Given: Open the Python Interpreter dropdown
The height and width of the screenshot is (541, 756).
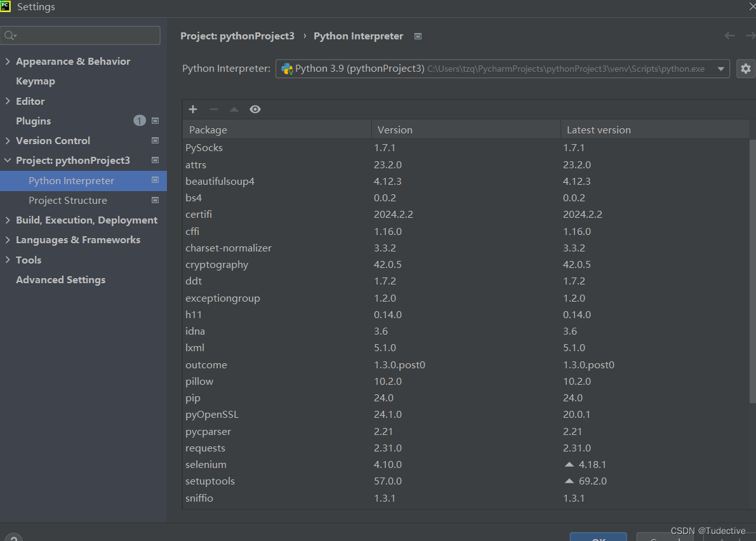Looking at the screenshot, I should (x=721, y=69).
